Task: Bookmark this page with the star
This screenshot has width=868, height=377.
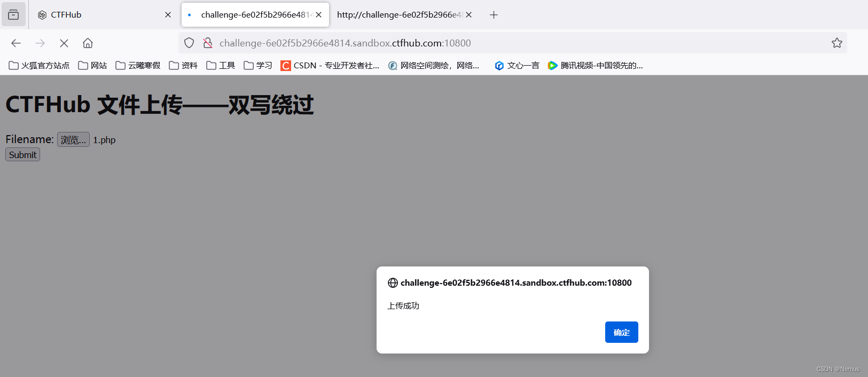Action: tap(836, 43)
